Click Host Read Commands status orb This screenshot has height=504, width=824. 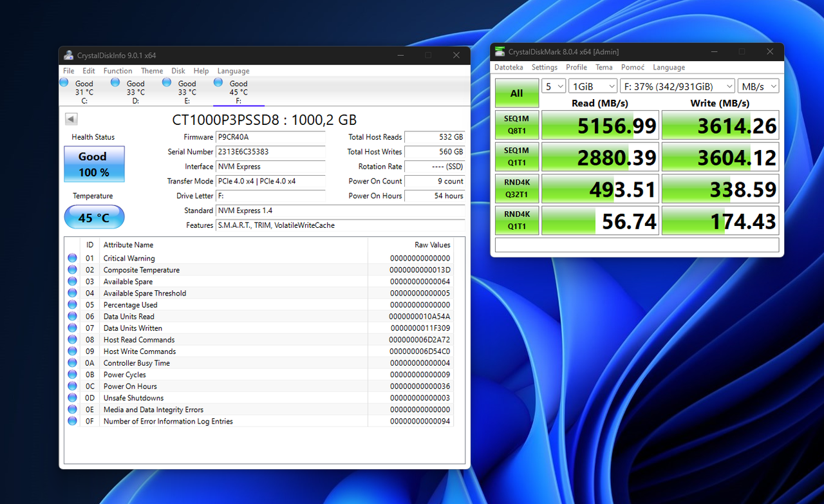point(72,339)
